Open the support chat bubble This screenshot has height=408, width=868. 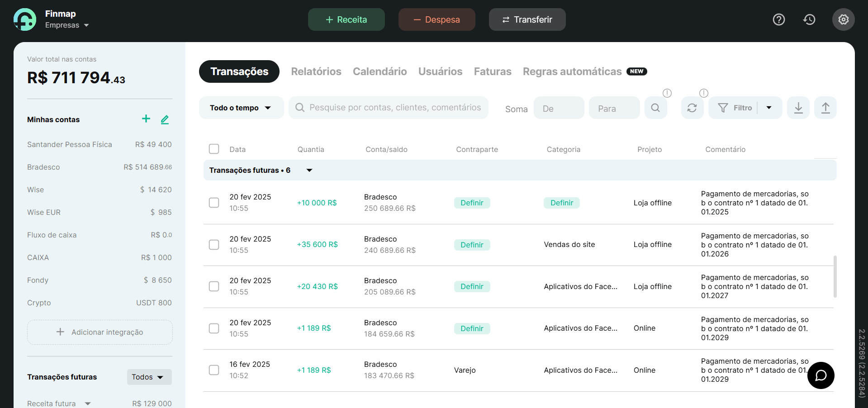coord(821,375)
